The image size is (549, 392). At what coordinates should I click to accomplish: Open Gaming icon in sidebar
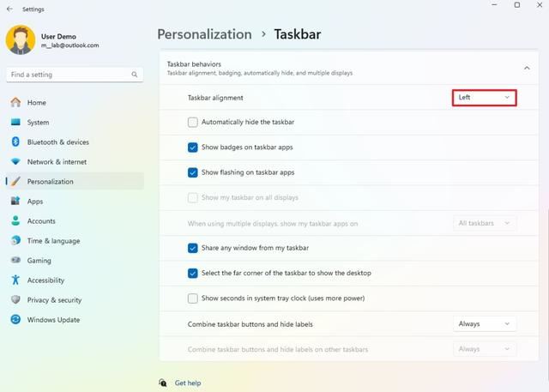coord(15,261)
